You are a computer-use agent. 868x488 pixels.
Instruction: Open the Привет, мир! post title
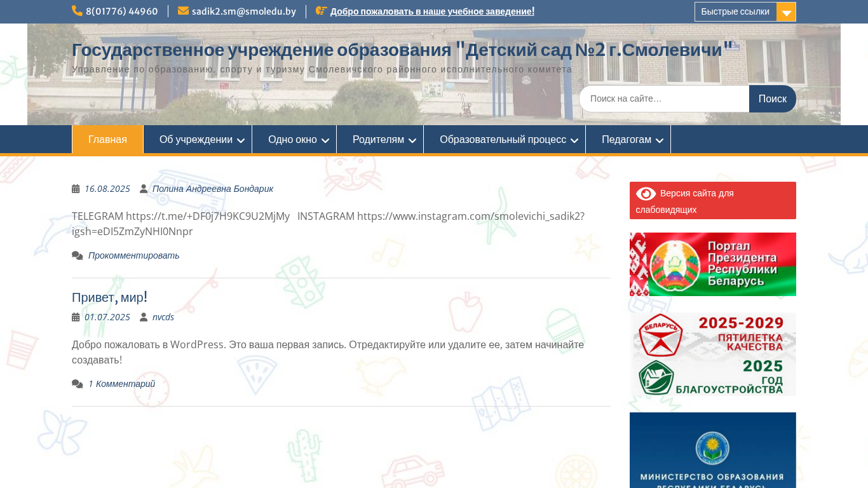tap(110, 297)
